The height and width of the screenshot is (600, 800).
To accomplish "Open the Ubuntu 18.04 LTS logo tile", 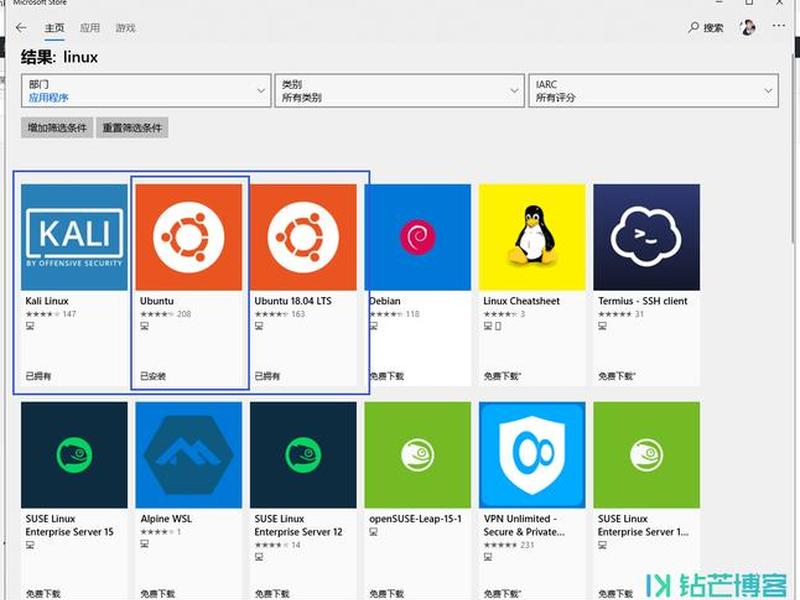I will pyautogui.click(x=303, y=237).
